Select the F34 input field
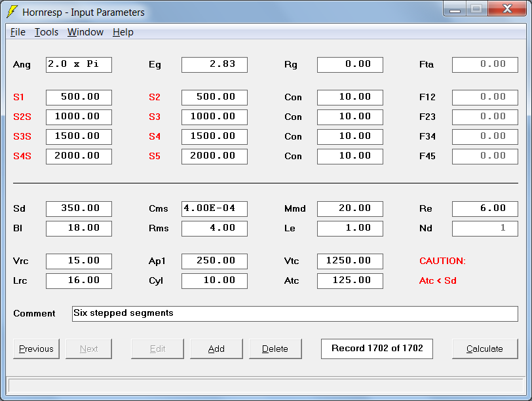 coord(485,137)
